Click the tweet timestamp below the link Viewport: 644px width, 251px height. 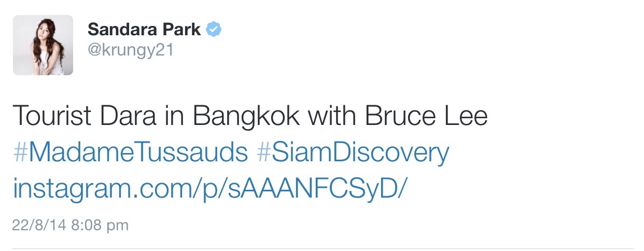(70, 226)
